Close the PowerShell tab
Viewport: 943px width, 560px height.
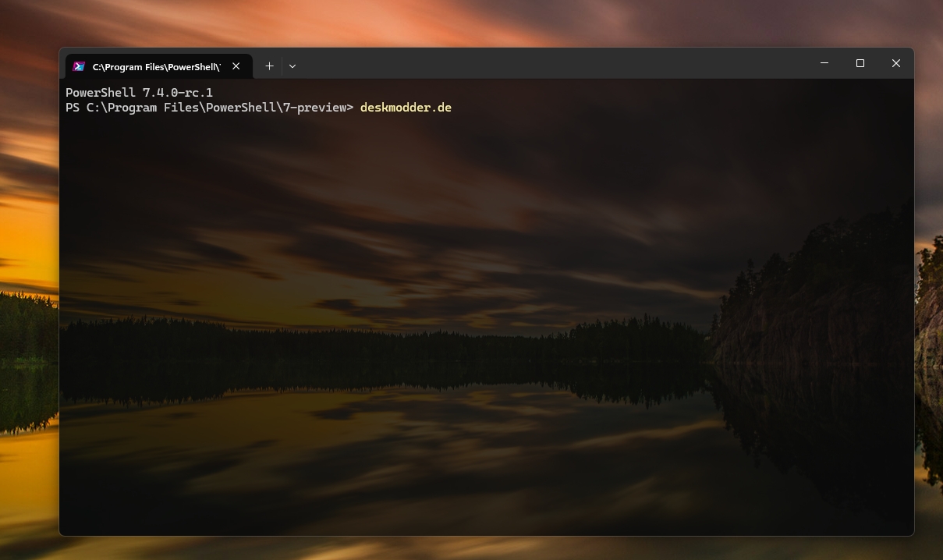(x=236, y=66)
